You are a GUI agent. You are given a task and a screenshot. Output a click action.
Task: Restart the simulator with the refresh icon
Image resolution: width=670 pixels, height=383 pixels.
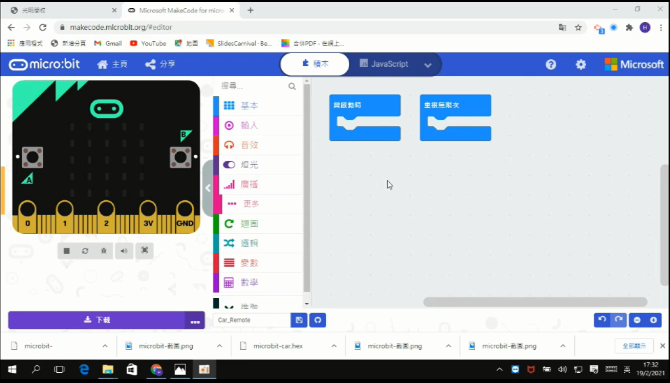(x=85, y=251)
